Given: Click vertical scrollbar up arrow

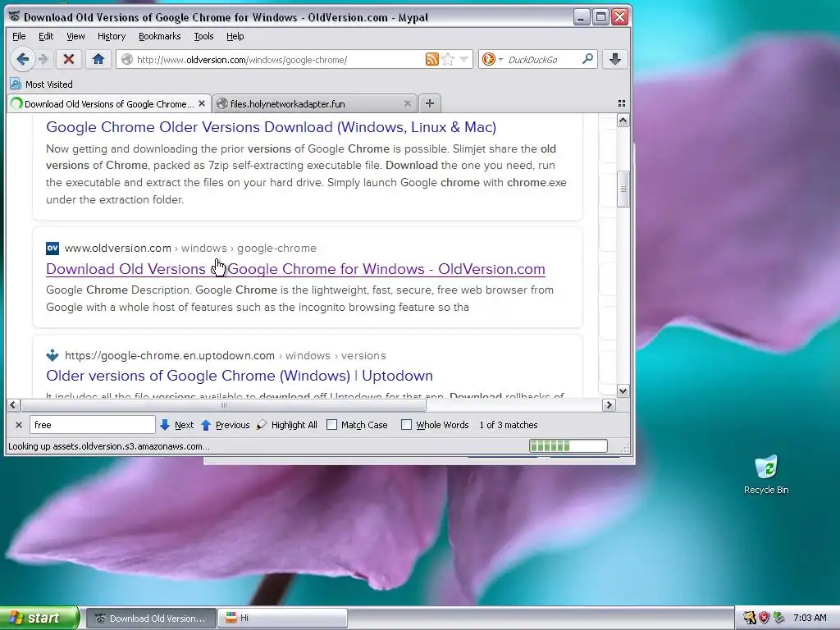Looking at the screenshot, I should [x=623, y=121].
